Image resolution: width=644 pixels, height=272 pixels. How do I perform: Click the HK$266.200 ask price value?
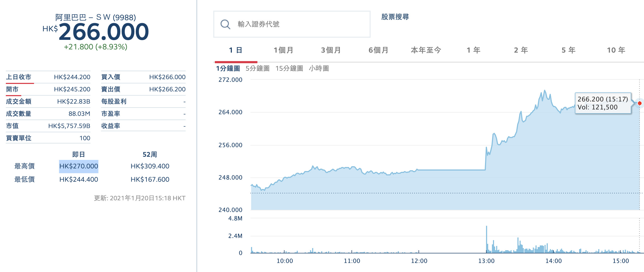point(167,89)
